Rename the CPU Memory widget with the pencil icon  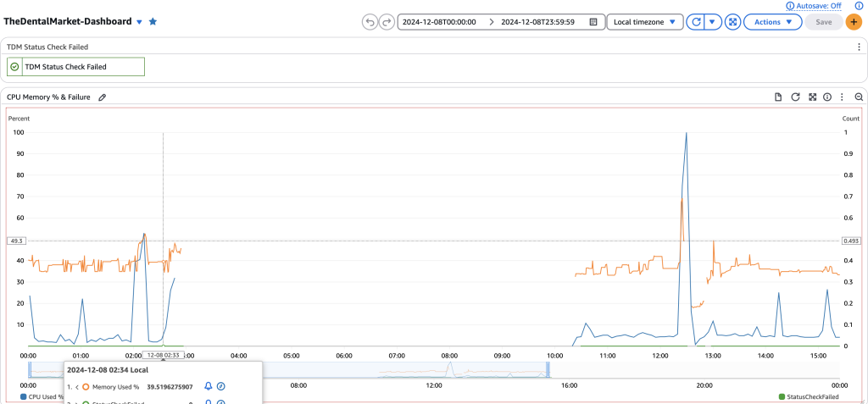(103, 97)
